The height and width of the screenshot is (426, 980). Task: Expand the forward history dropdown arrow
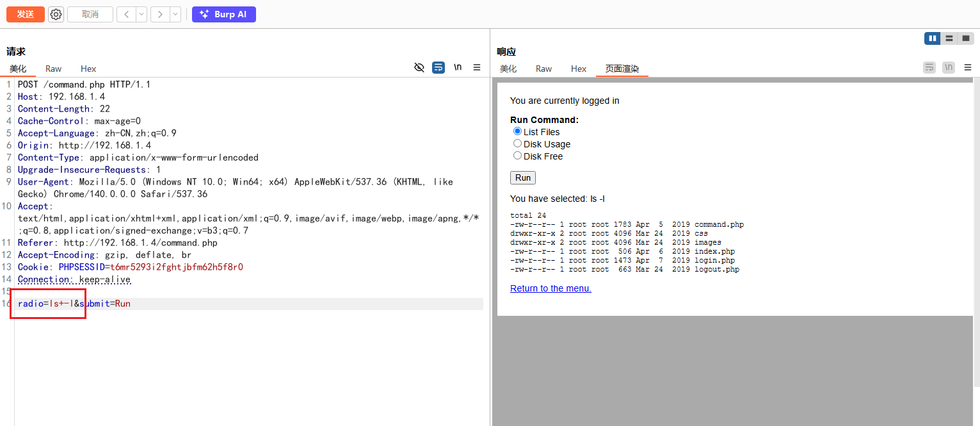(175, 14)
